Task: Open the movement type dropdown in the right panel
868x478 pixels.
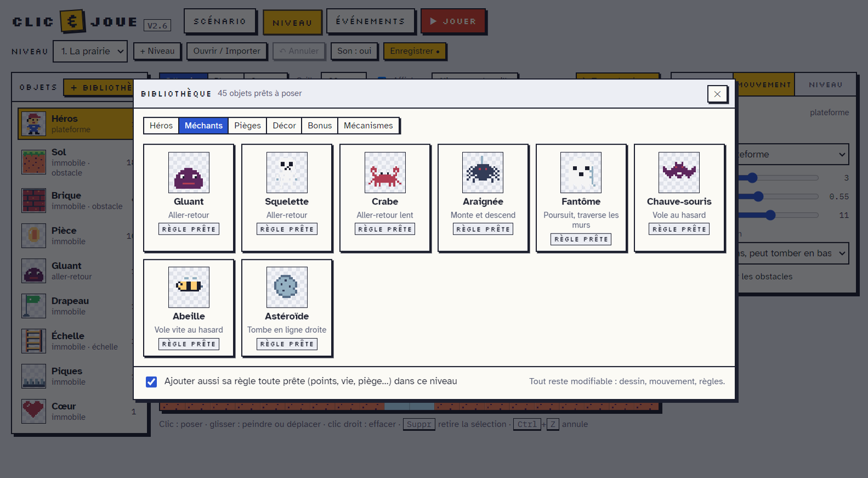Action: pyautogui.click(x=793, y=154)
